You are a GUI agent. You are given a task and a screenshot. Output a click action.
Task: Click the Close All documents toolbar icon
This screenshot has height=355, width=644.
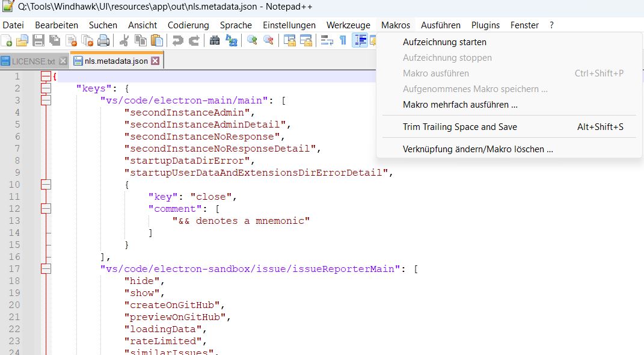[x=87, y=40]
